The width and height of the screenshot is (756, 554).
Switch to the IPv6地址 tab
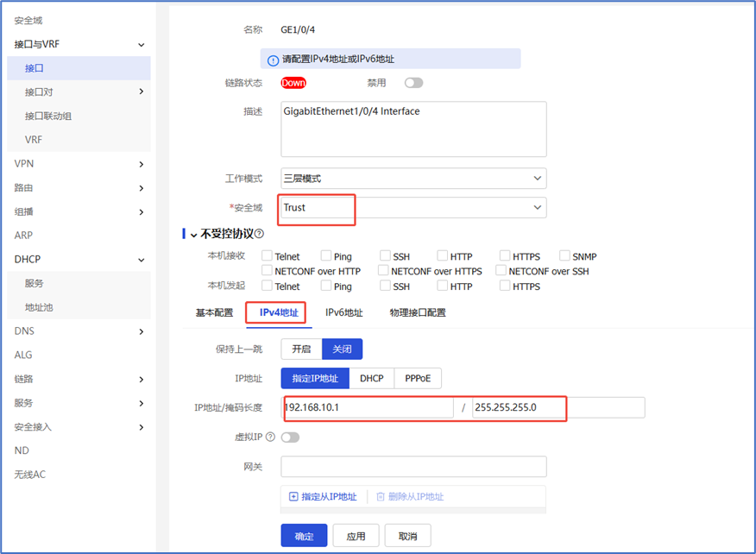343,312
